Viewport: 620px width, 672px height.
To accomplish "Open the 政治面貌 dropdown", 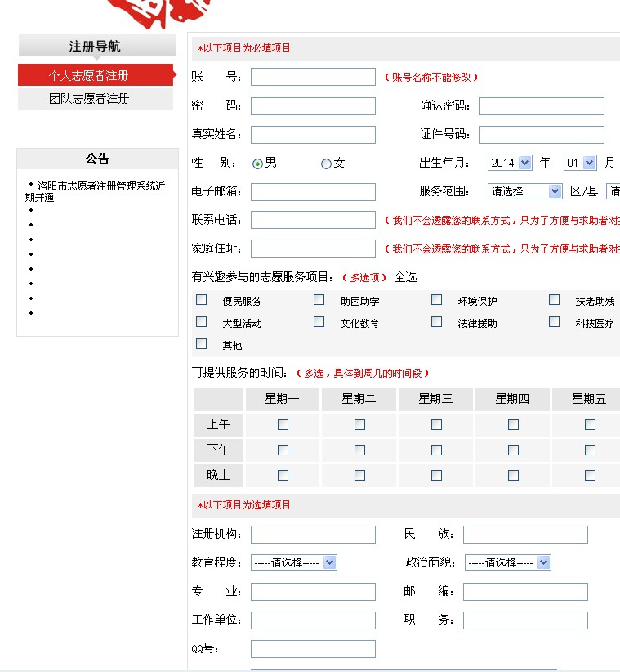I will click(508, 562).
